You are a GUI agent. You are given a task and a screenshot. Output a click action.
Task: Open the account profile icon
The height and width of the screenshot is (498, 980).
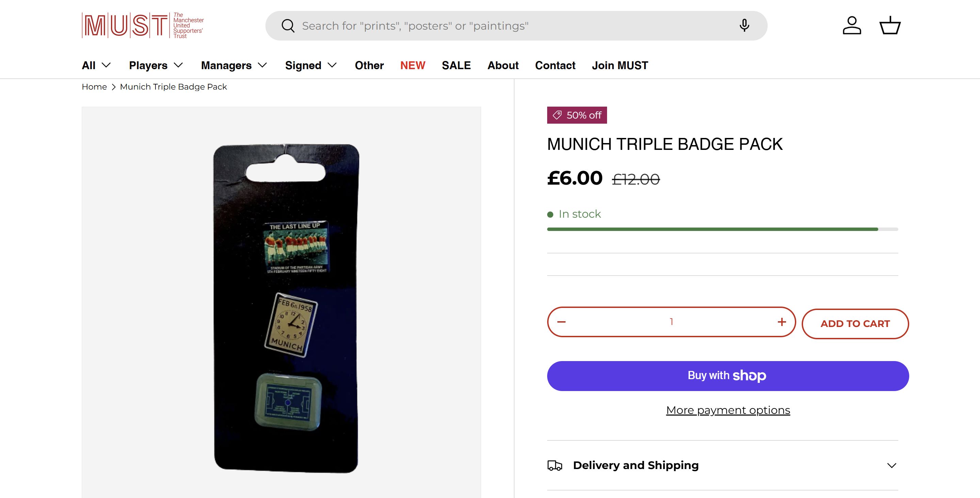(x=852, y=26)
